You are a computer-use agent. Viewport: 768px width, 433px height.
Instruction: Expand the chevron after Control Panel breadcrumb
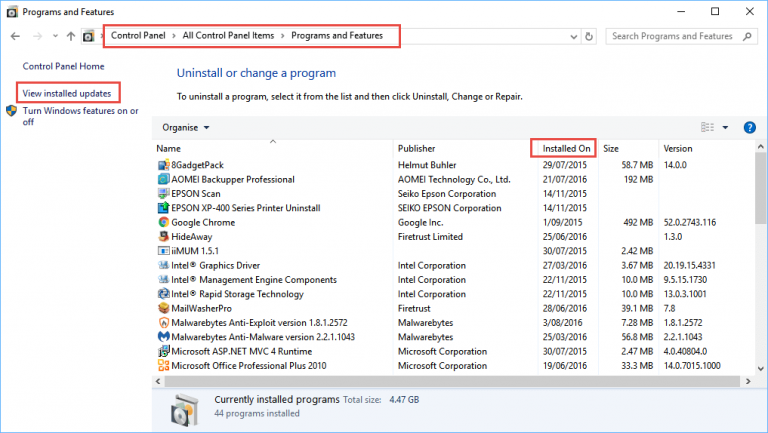coord(174,36)
